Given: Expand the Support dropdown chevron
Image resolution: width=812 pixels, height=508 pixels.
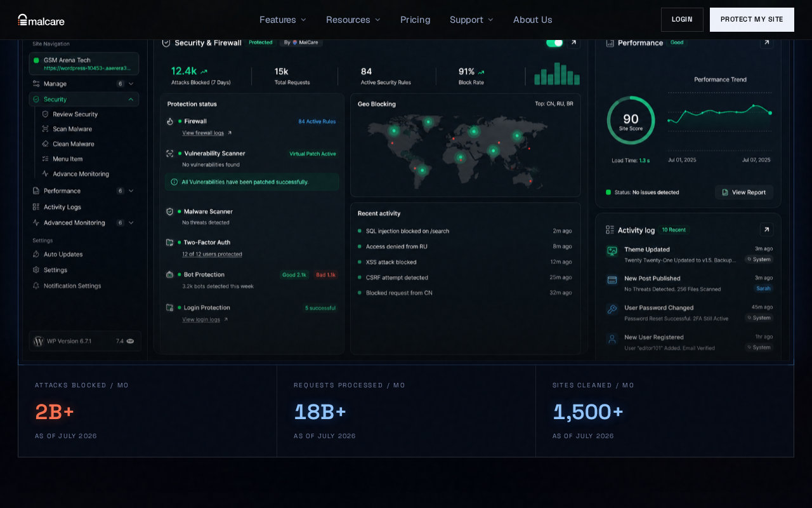Looking at the screenshot, I should [490, 20].
